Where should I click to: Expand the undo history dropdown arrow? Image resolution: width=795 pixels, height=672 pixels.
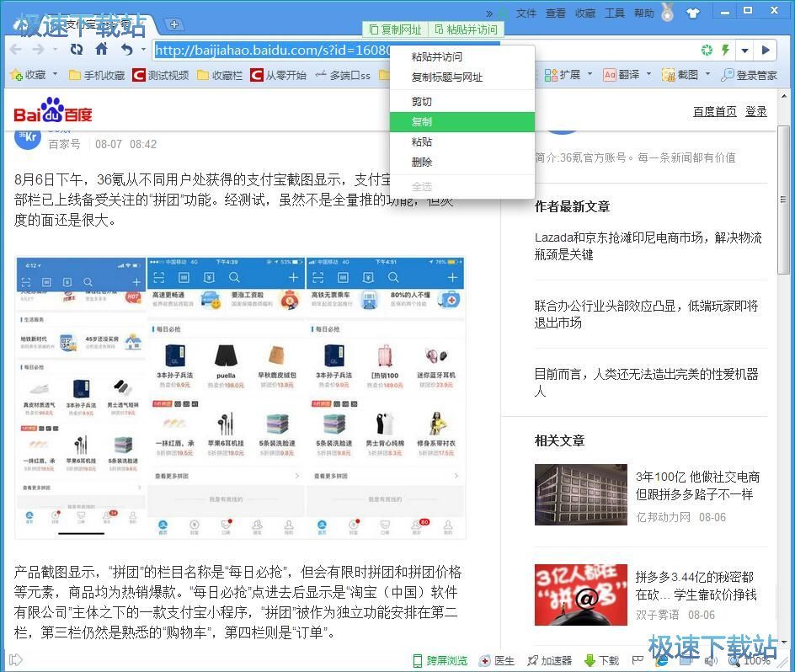[143, 49]
